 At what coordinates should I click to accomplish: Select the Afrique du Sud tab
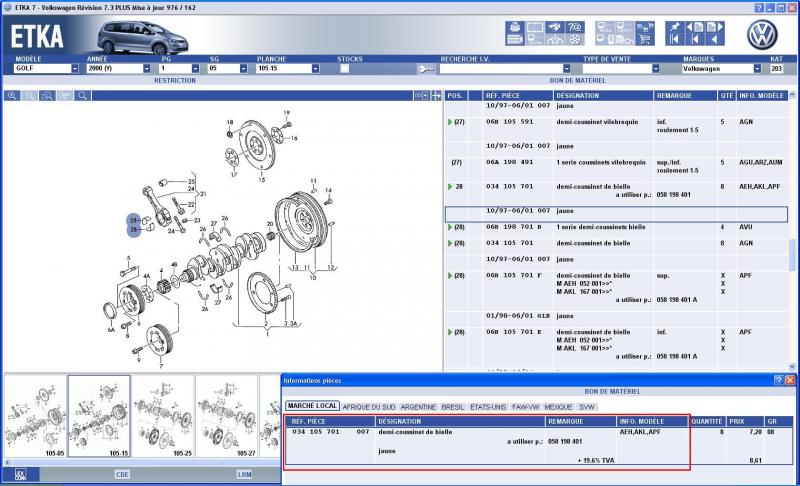(369, 407)
